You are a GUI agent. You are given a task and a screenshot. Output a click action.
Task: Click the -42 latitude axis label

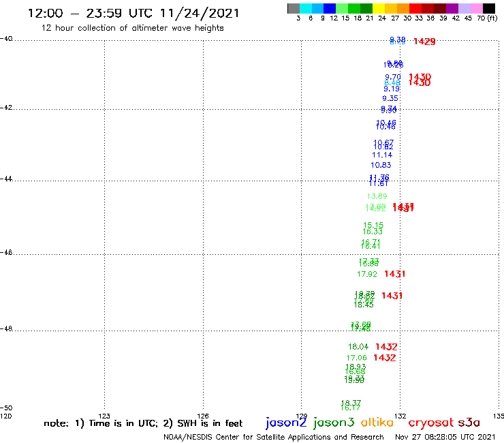point(6,107)
